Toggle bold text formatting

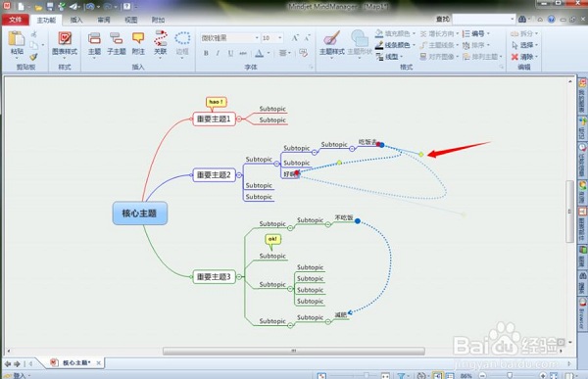click(x=206, y=53)
